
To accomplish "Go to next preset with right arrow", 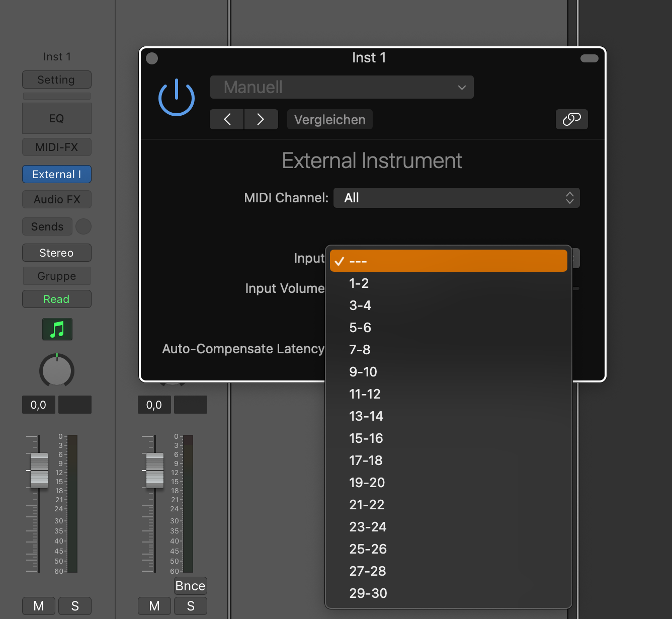I will click(261, 119).
